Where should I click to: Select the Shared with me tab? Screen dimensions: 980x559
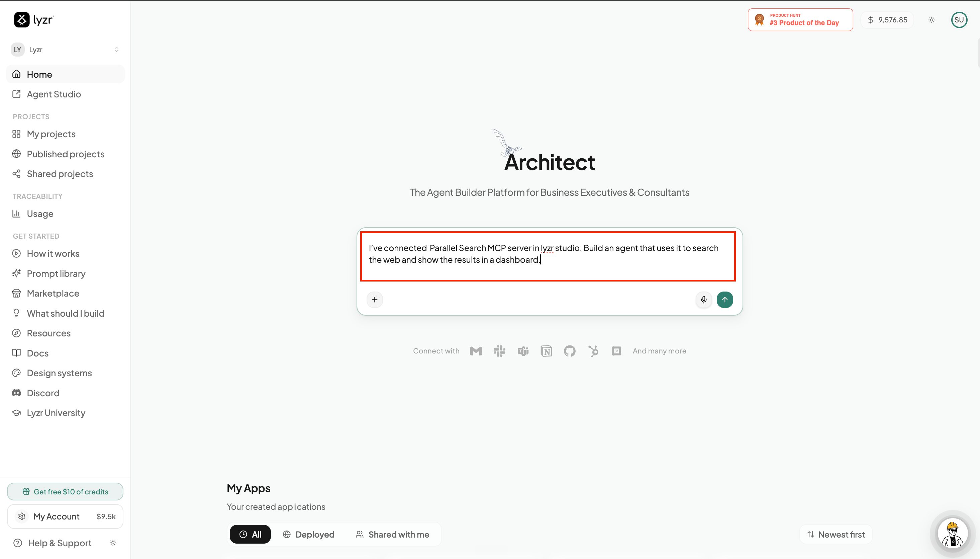coord(392,535)
